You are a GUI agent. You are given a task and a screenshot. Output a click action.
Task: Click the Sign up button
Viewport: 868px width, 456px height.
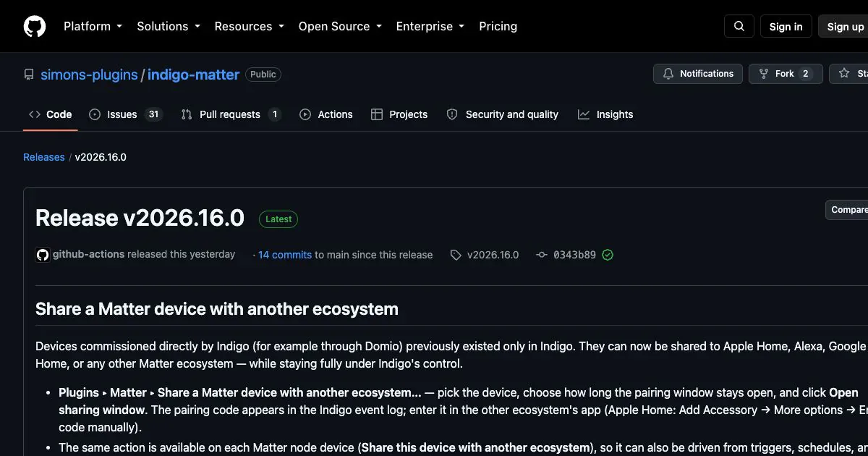tap(843, 27)
